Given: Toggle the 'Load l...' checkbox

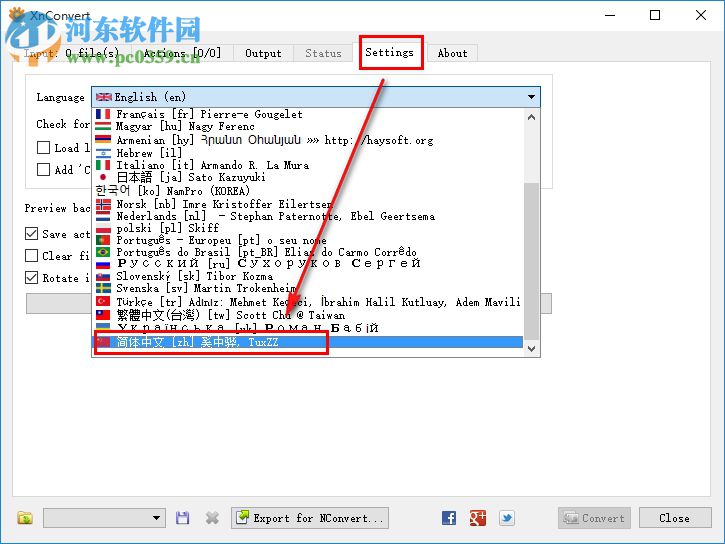Looking at the screenshot, I should (x=43, y=147).
